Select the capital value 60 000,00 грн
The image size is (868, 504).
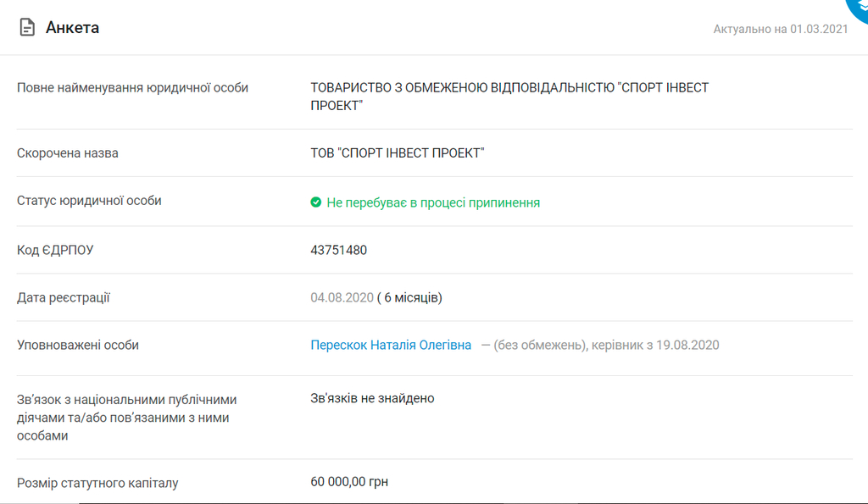[349, 482]
